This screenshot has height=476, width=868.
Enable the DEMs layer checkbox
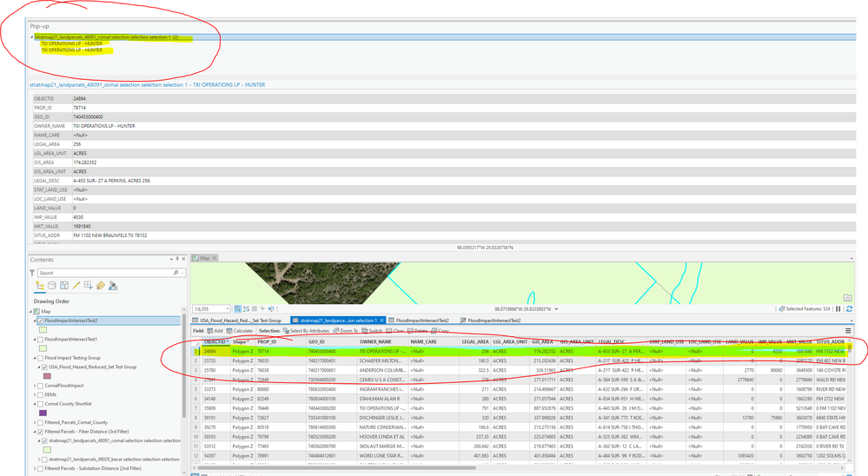click(41, 394)
